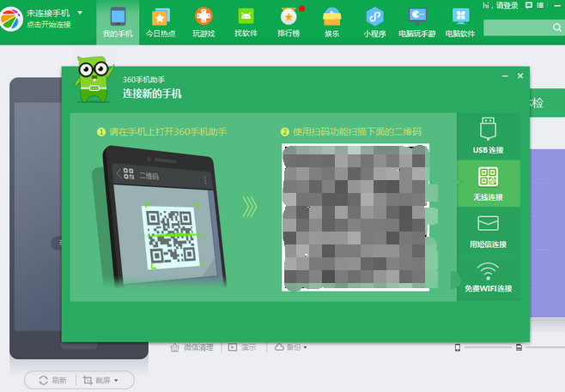Image resolution: width=565 pixels, height=392 pixels.
Task: Click 点击开始连接 link
Action: pyautogui.click(x=49, y=25)
